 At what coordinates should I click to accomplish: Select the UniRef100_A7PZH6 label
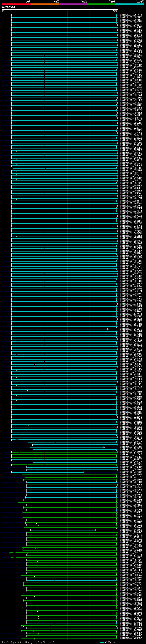tap(131, 392)
